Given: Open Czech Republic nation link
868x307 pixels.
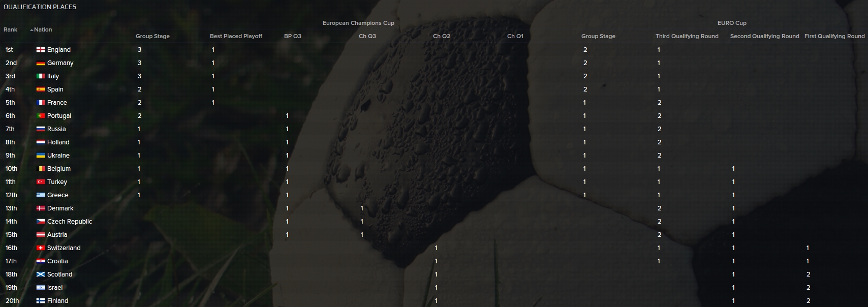Looking at the screenshot, I should click(x=70, y=222).
